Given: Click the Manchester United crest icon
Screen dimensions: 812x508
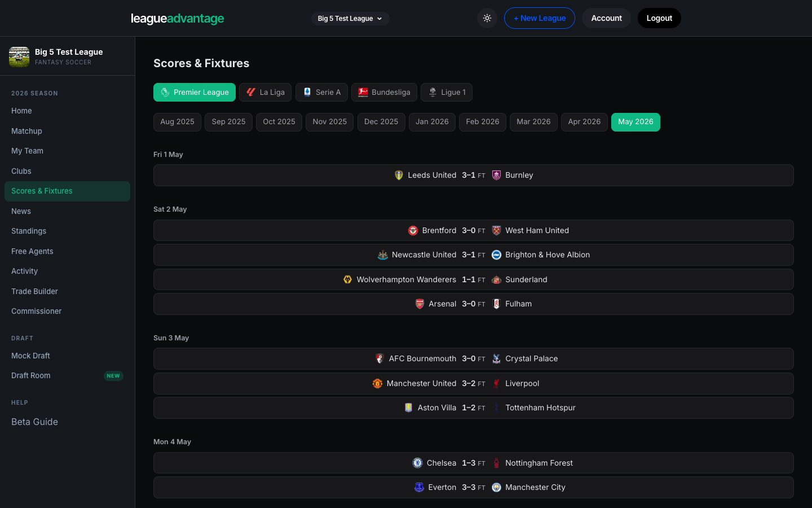Looking at the screenshot, I should (377, 383).
